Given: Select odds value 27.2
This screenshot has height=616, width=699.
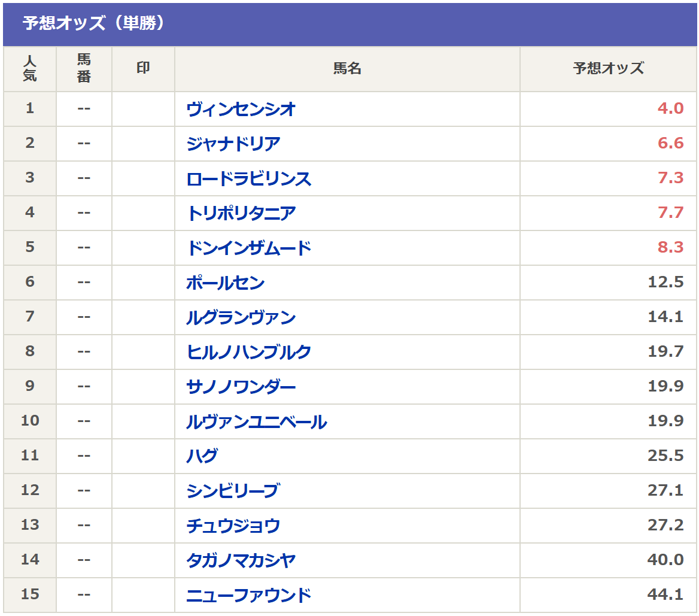Looking at the screenshot, I should 665,525.
